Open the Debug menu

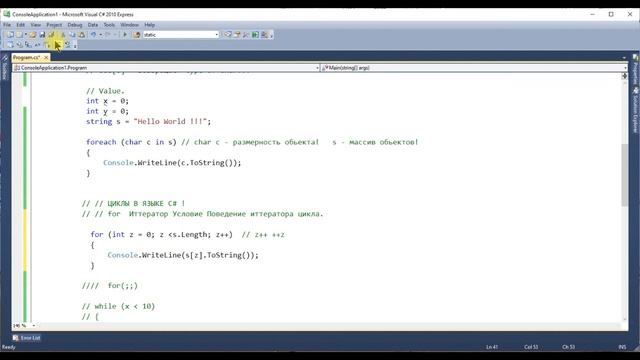(75, 25)
